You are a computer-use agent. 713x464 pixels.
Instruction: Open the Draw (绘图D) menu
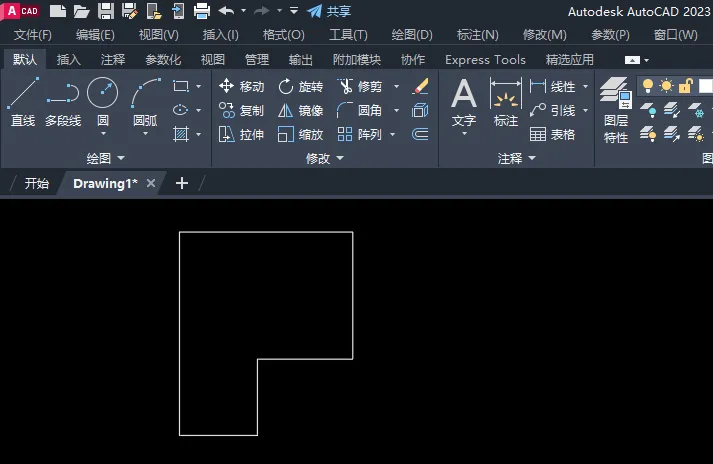(412, 35)
